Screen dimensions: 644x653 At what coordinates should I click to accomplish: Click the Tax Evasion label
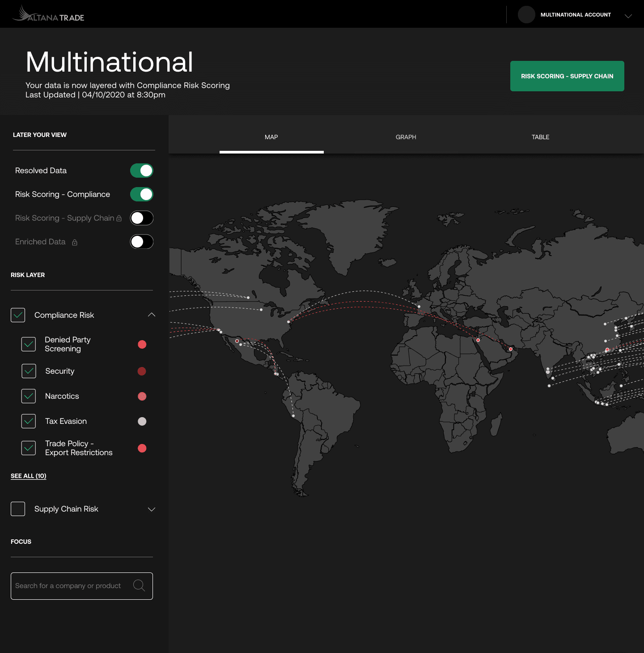pyautogui.click(x=66, y=421)
